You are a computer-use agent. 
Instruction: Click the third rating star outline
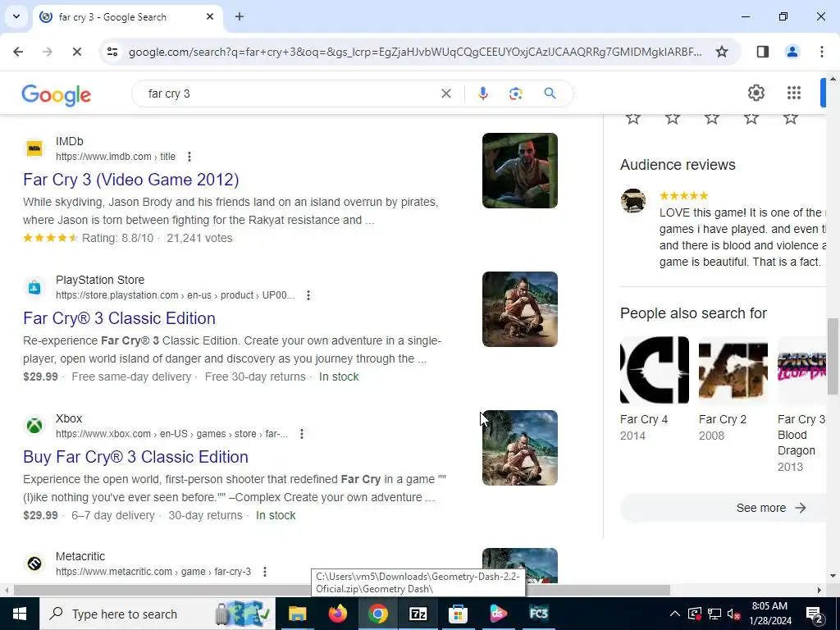(712, 118)
